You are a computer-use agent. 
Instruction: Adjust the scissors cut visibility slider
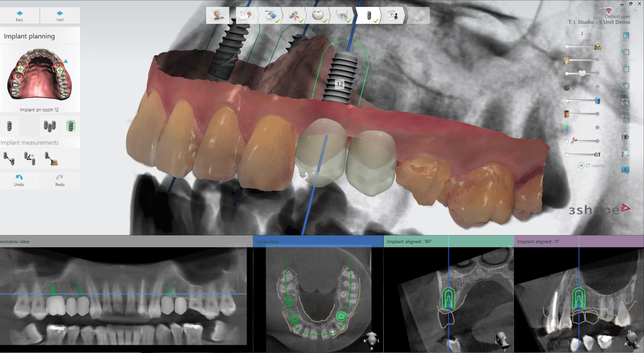coord(582,141)
